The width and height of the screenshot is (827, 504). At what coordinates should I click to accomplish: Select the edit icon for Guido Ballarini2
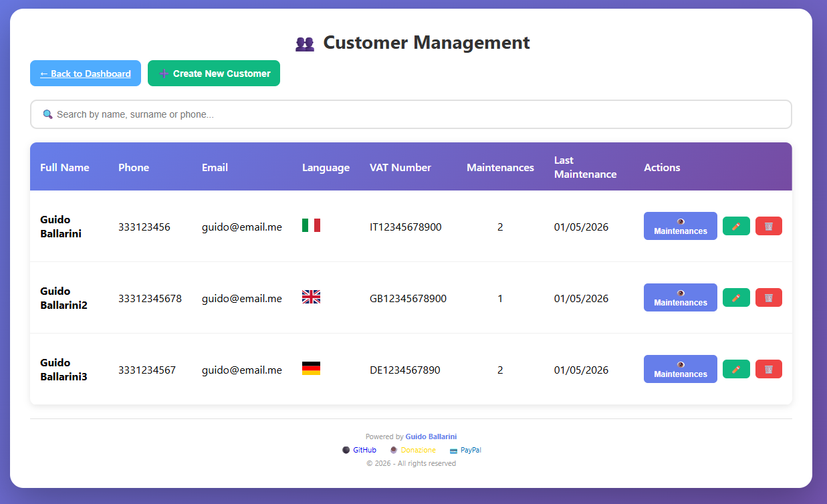[x=736, y=297]
